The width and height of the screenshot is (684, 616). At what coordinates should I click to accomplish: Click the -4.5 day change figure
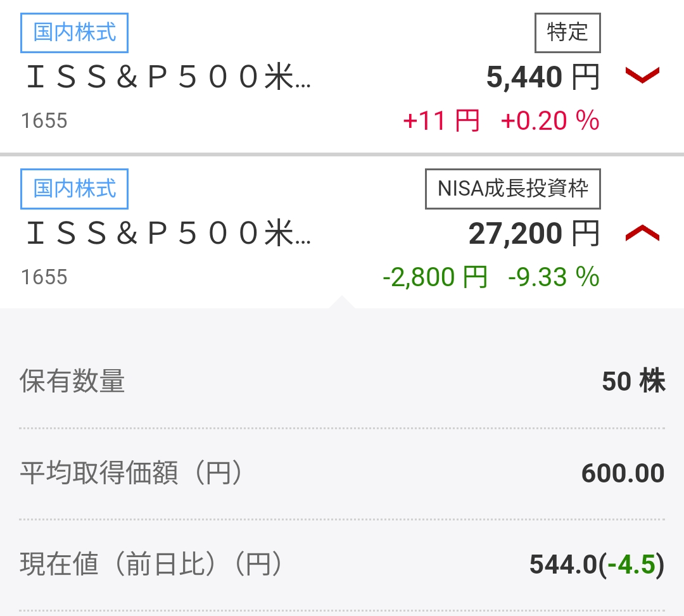click(x=631, y=565)
